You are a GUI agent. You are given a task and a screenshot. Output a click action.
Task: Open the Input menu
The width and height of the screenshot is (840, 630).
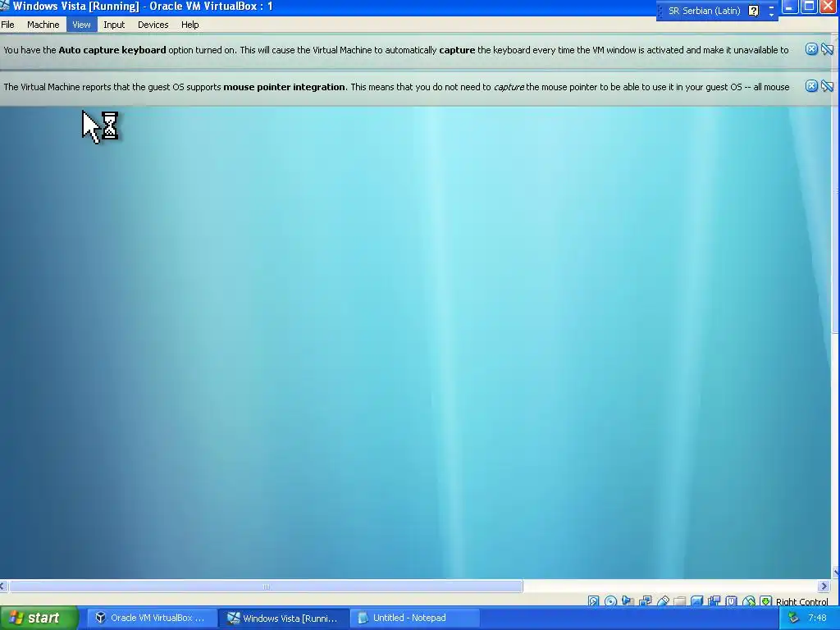(x=113, y=25)
